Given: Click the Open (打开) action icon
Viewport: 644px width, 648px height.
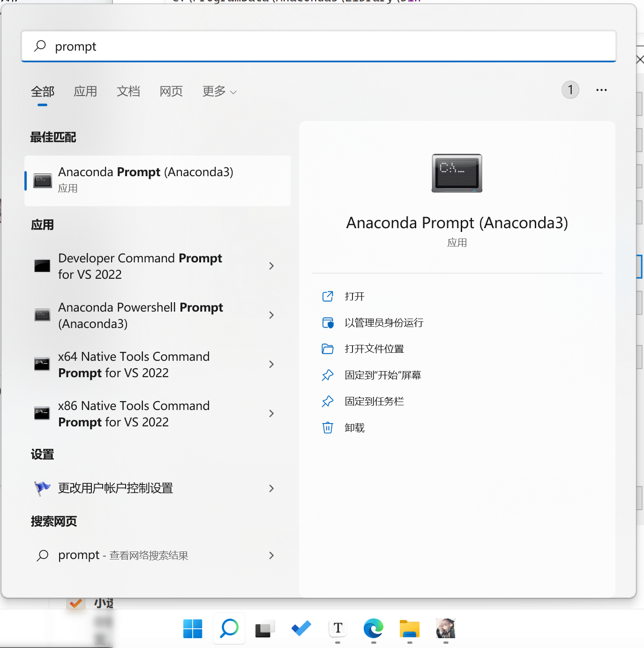Looking at the screenshot, I should click(x=328, y=297).
